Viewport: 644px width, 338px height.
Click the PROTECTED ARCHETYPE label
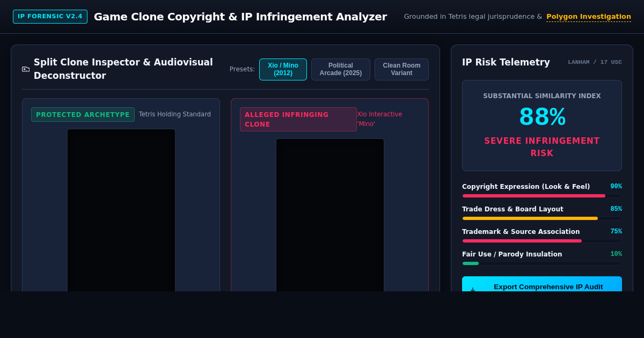pos(83,114)
